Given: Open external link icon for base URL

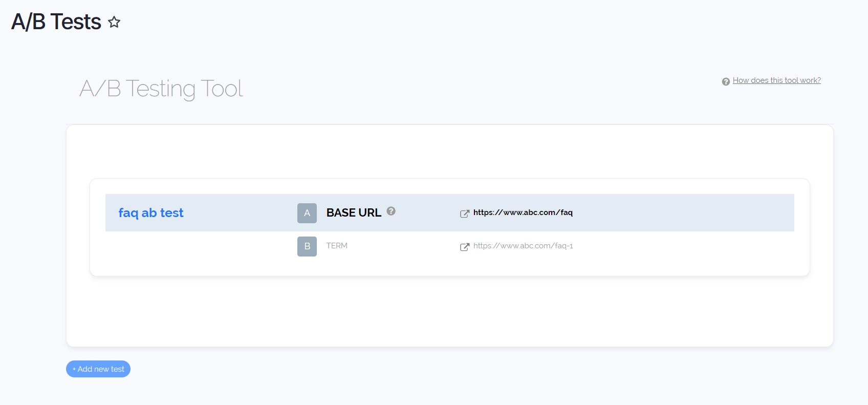Looking at the screenshot, I should [465, 214].
